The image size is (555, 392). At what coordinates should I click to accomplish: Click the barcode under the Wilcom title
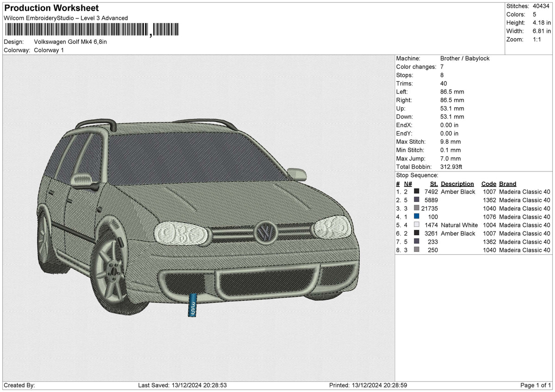point(91,30)
